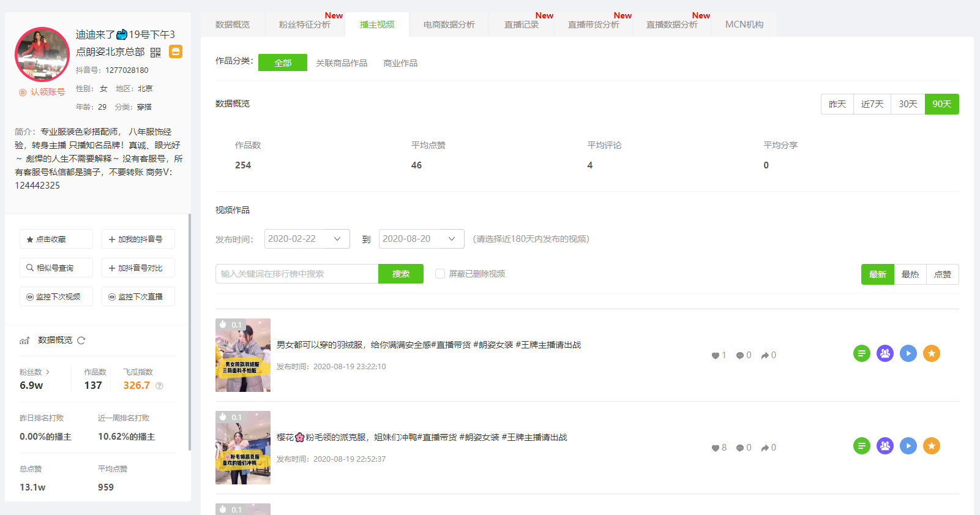
Task: Refresh the 数据概览 sidebar data
Action: tap(81, 340)
